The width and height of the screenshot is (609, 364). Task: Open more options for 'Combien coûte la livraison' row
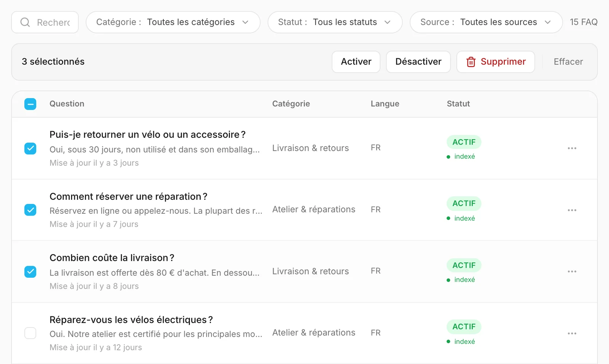click(572, 272)
